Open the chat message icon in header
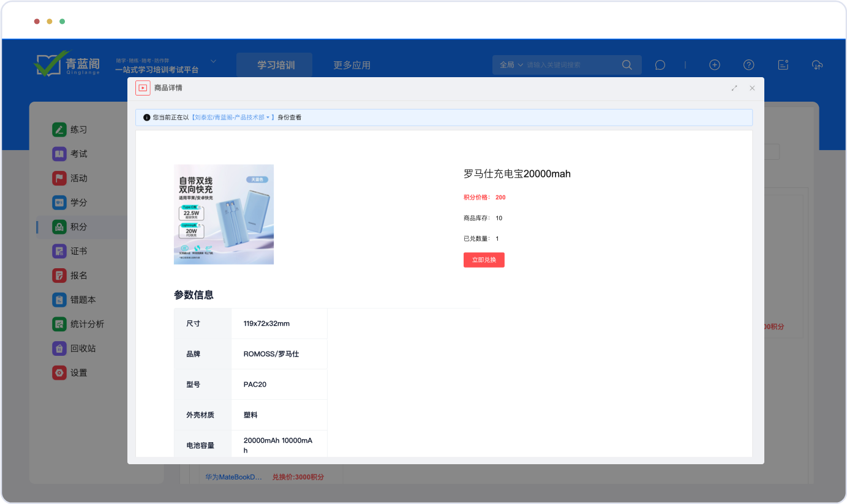The width and height of the screenshot is (847, 504). tap(660, 65)
